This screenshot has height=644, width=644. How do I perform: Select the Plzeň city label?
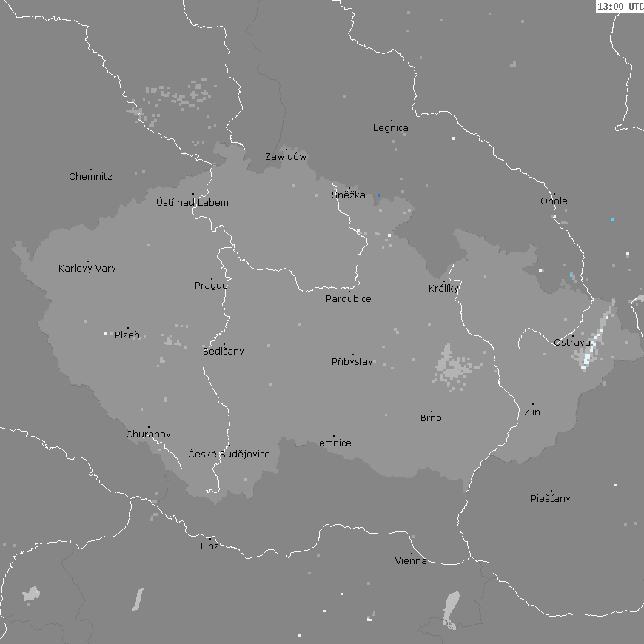point(127,335)
